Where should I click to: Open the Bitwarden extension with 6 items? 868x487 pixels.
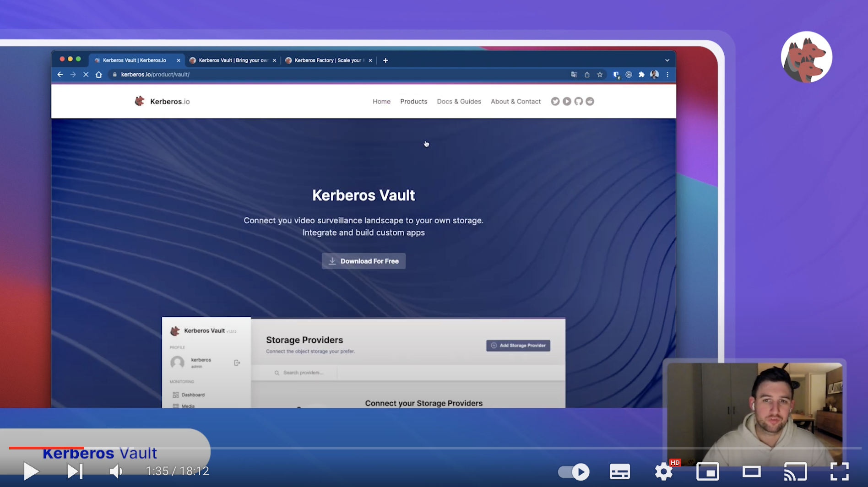(x=616, y=74)
